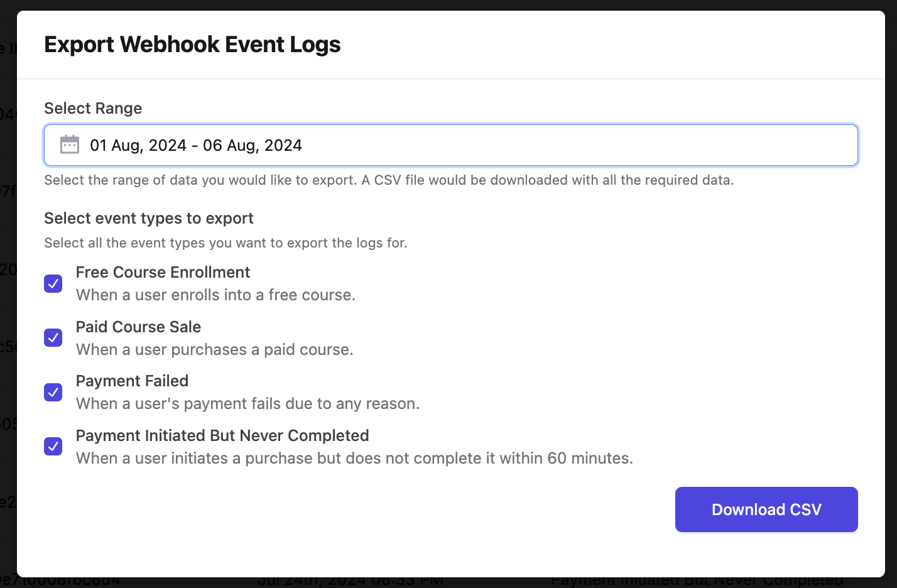Click the payment fails due to any reason description

(x=247, y=403)
